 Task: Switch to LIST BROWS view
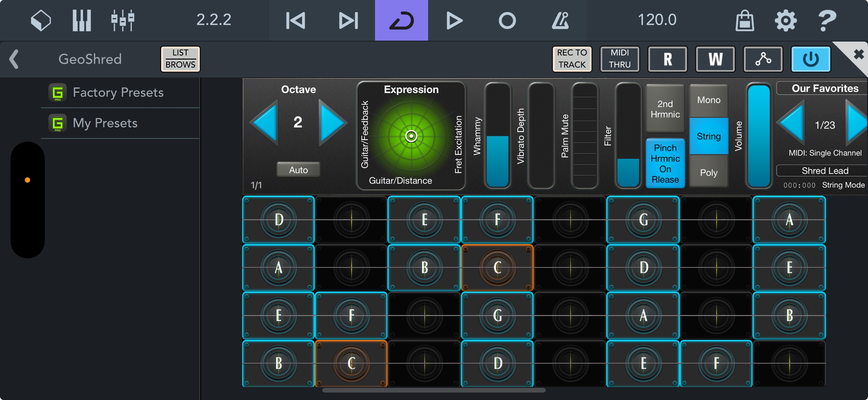[x=180, y=59]
